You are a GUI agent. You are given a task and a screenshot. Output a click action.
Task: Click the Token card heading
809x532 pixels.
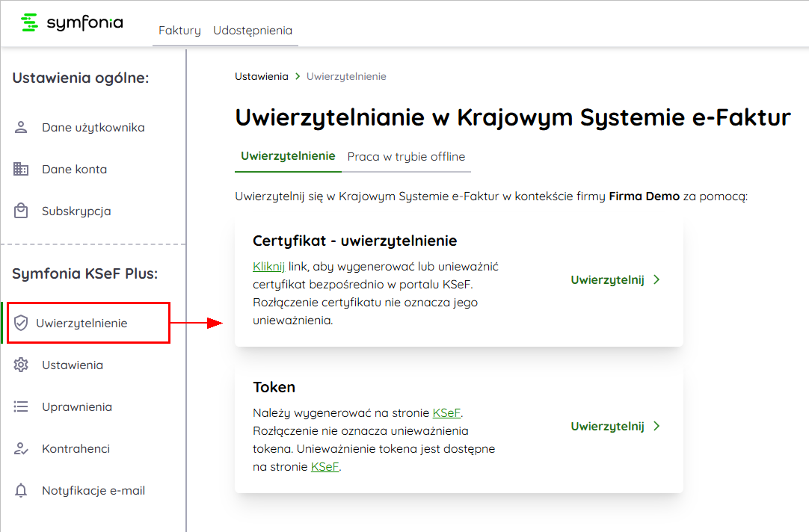274,387
